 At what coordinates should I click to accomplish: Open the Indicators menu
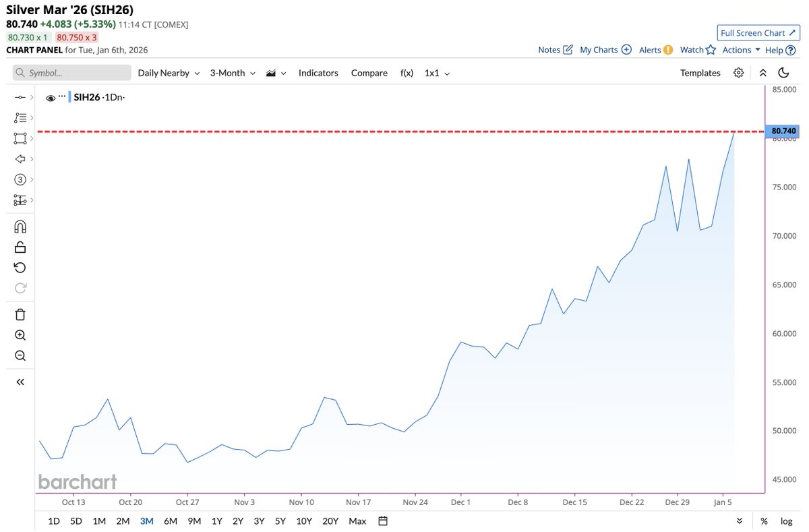[318, 73]
